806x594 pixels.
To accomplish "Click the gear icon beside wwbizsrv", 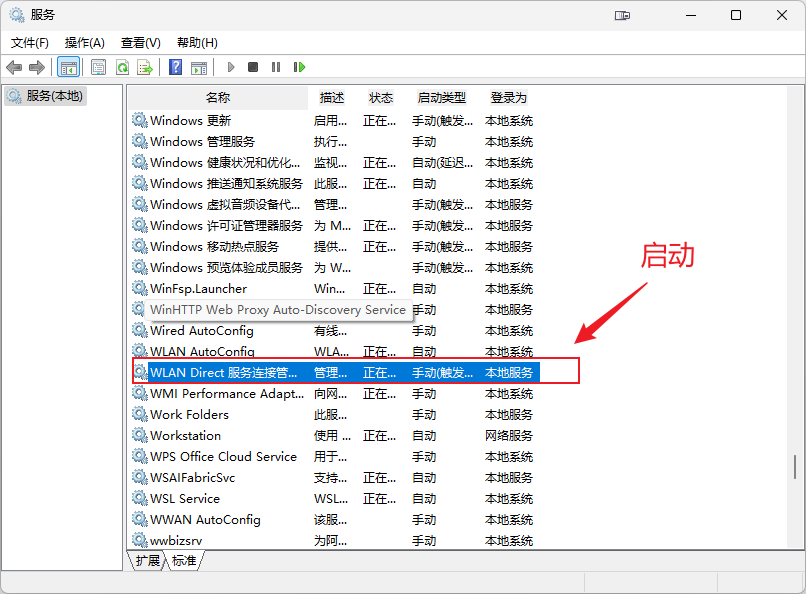I will coord(139,540).
